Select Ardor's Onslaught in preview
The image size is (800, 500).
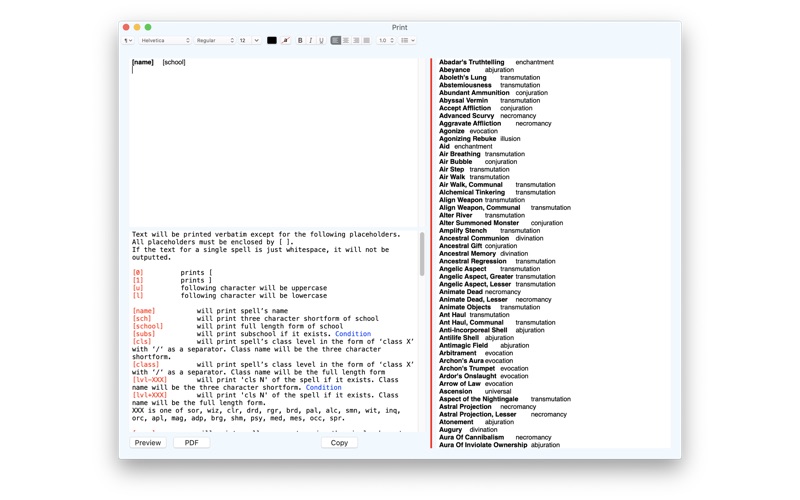click(468, 376)
